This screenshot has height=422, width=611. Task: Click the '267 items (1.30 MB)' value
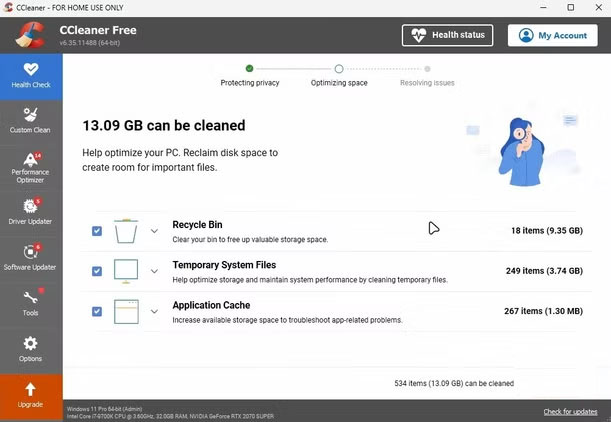tap(543, 311)
